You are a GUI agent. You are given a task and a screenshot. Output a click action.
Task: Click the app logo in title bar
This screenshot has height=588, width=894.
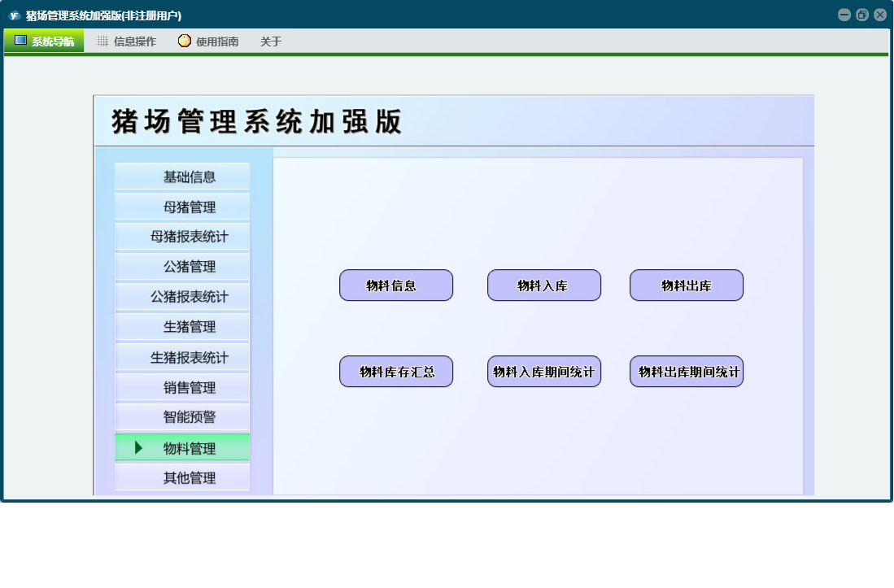coord(14,15)
